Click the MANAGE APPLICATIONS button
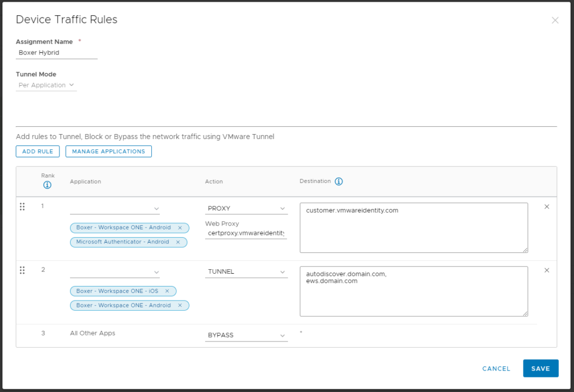The height and width of the screenshot is (392, 574). 109,151
